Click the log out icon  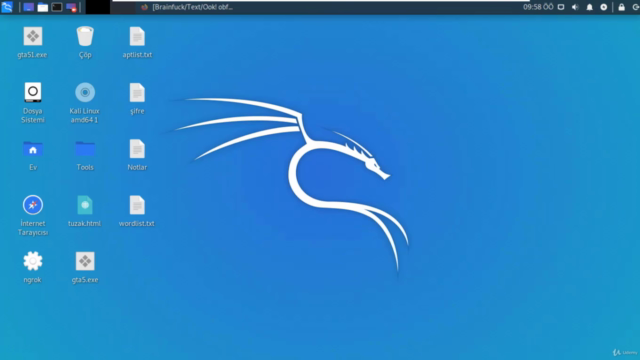click(x=636, y=7)
